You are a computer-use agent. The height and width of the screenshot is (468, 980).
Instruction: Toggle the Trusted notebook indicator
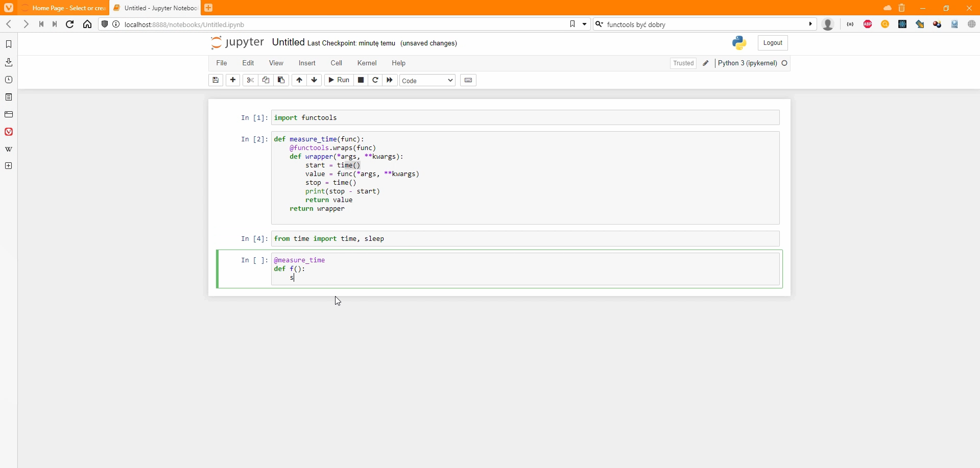coord(683,63)
